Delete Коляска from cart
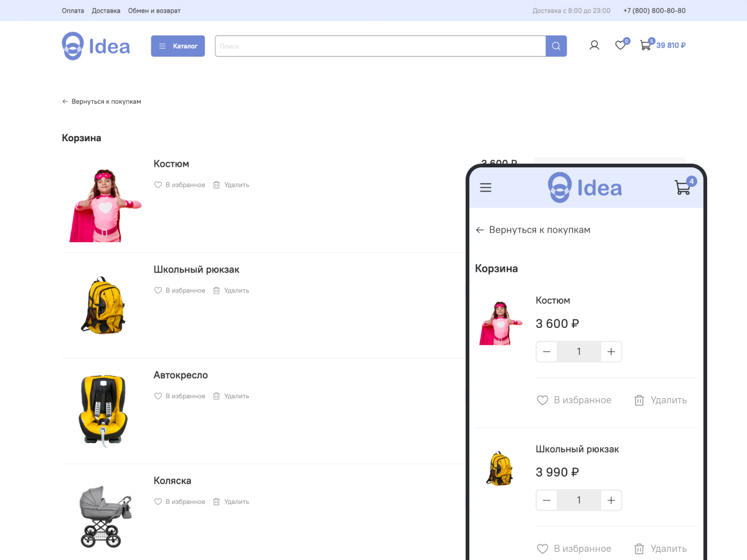 [x=231, y=502]
